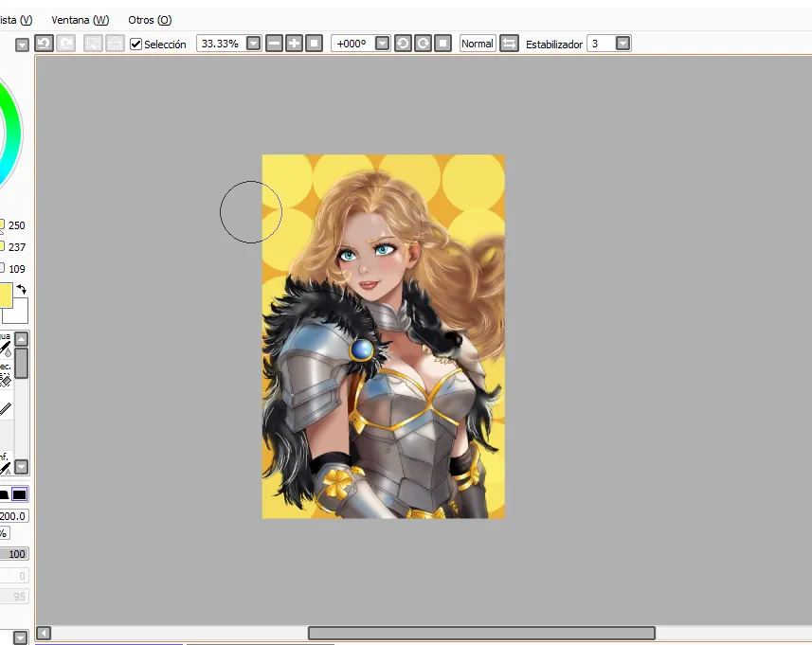Click the 109 color channel value
The width and height of the screenshot is (812, 645).
[x=16, y=269]
